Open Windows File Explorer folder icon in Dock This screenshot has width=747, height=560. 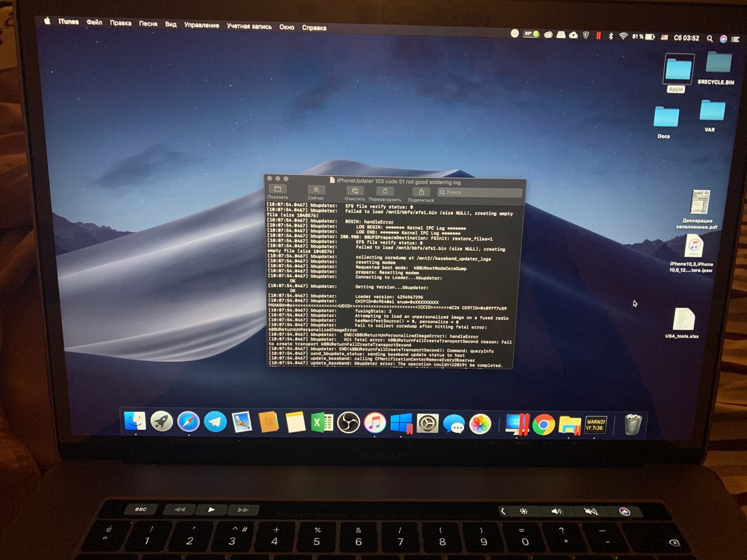coord(570,425)
